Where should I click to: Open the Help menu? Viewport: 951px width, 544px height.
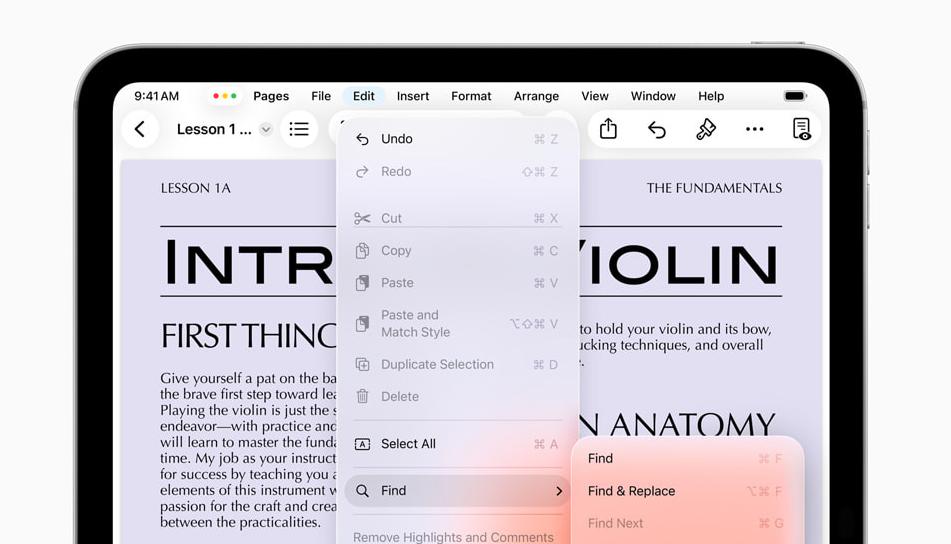pyautogui.click(x=711, y=96)
